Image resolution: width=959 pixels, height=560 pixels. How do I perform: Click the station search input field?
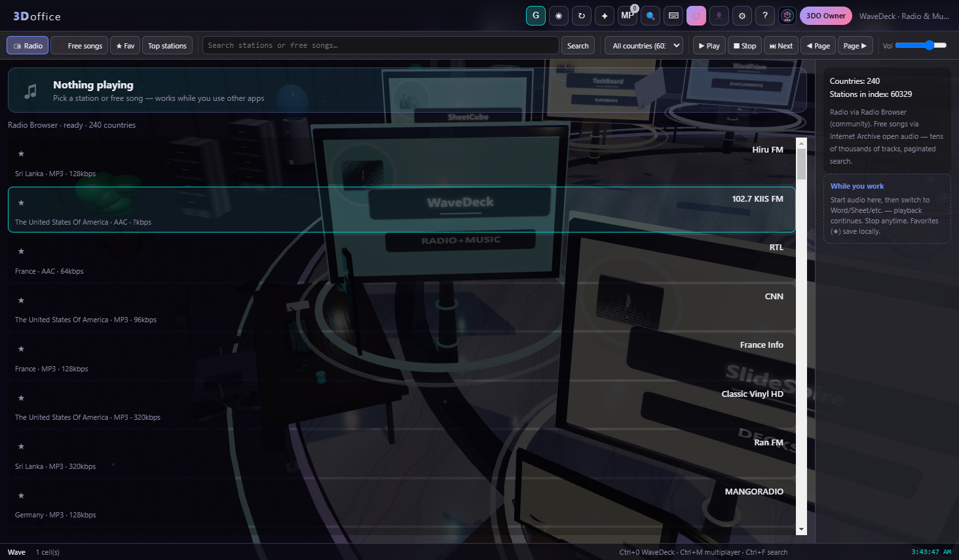[x=381, y=45]
